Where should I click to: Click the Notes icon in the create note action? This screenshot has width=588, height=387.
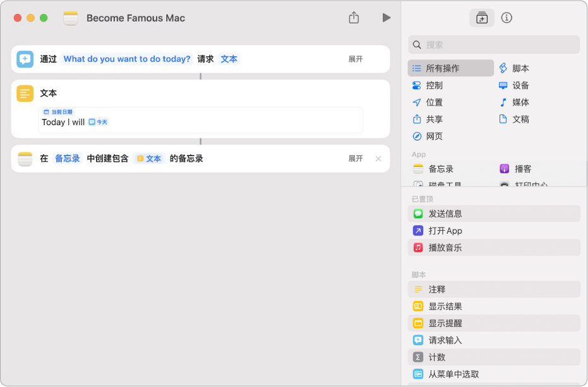pyautogui.click(x=25, y=159)
